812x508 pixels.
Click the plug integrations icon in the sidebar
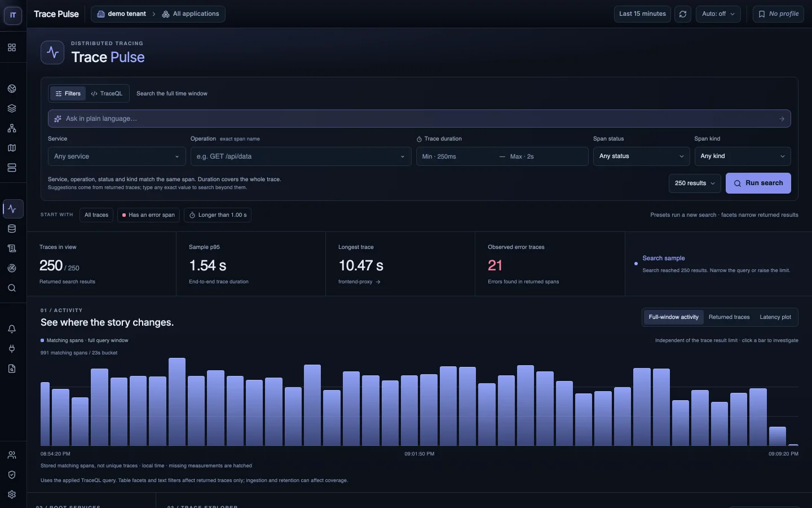12,349
